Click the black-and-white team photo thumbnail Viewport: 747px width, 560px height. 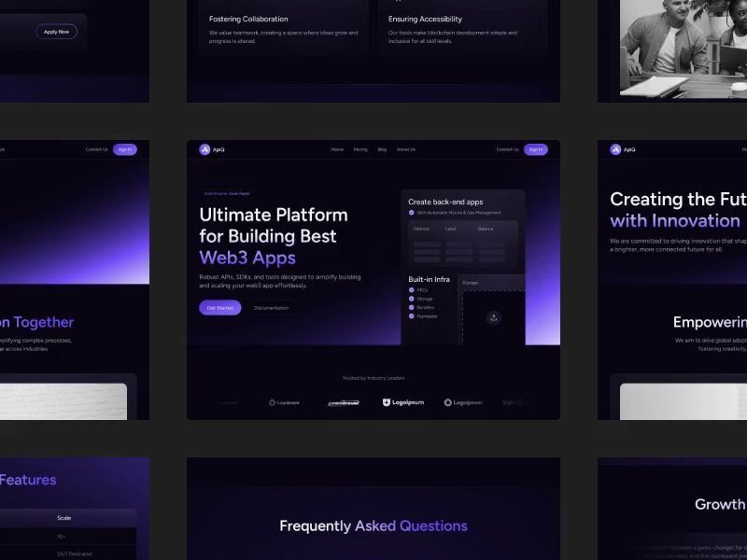(684, 48)
